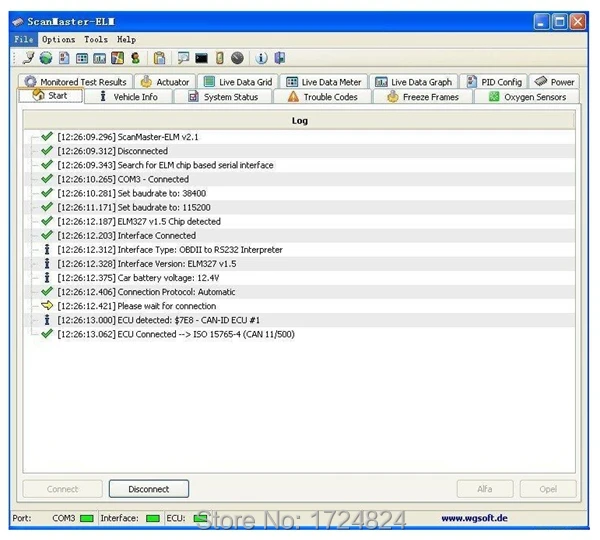The width and height of the screenshot is (600, 540).
Task: Select 'Set baudrate to: 38400' row
Action: pyautogui.click(x=299, y=193)
